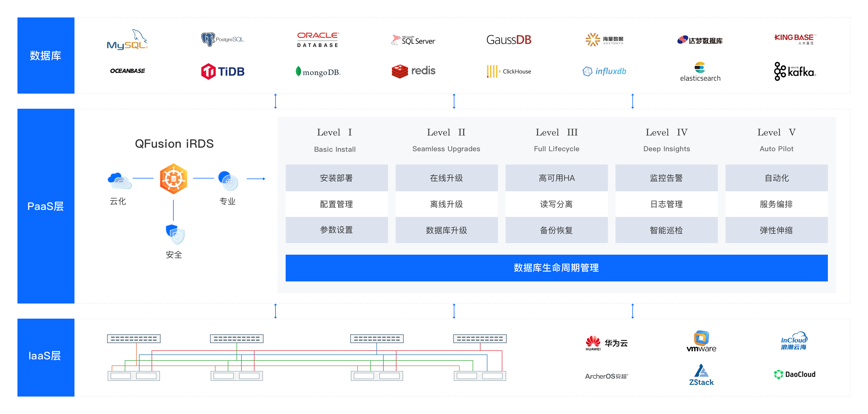Select the Apache kafka logo
This screenshot has height=414, width=868.
[x=795, y=72]
